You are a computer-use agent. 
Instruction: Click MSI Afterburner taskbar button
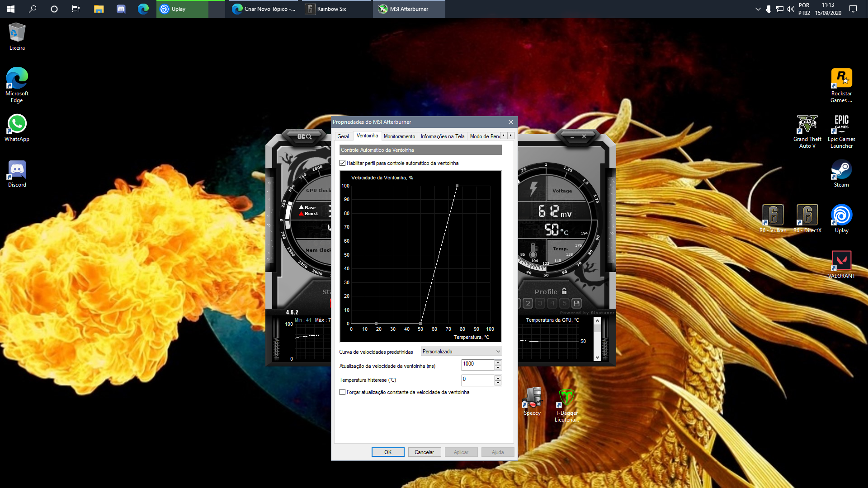[x=409, y=9]
